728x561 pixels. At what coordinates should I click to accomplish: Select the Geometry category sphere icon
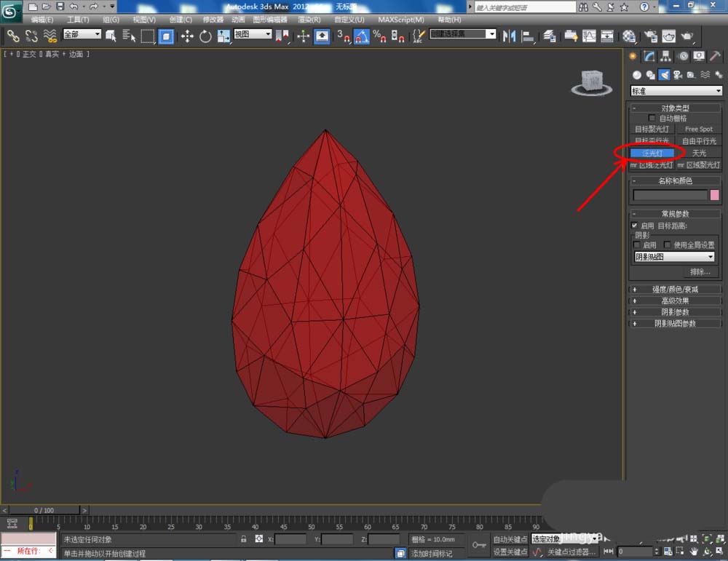(x=637, y=75)
